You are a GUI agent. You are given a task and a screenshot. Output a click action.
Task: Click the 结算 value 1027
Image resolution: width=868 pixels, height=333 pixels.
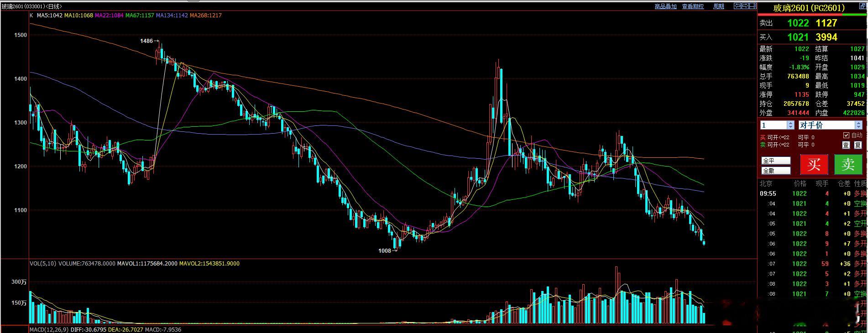click(x=857, y=49)
